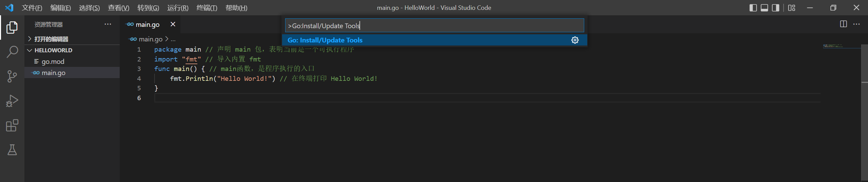Open explorer's more actions ellipsis menu
The image size is (868, 182).
(108, 24)
